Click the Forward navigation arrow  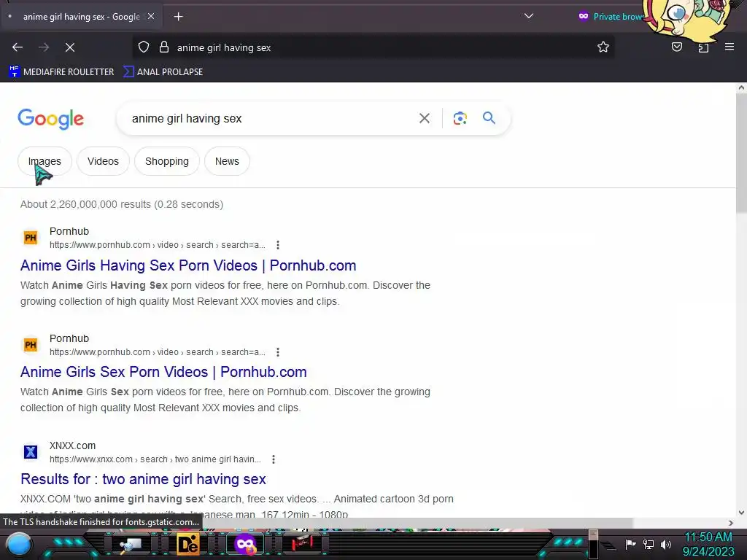pos(44,47)
